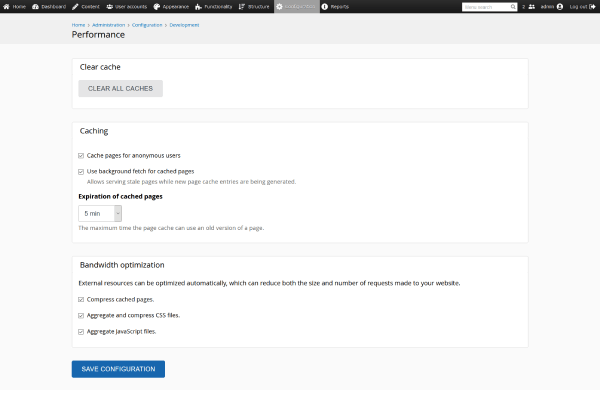The width and height of the screenshot is (600, 400).
Task: Toggle Aggregate and compress CSS files
Action: pos(81,315)
